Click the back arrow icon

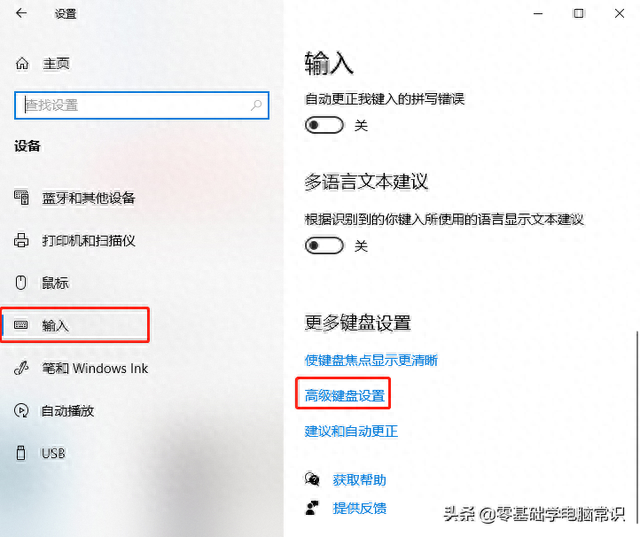point(21,13)
